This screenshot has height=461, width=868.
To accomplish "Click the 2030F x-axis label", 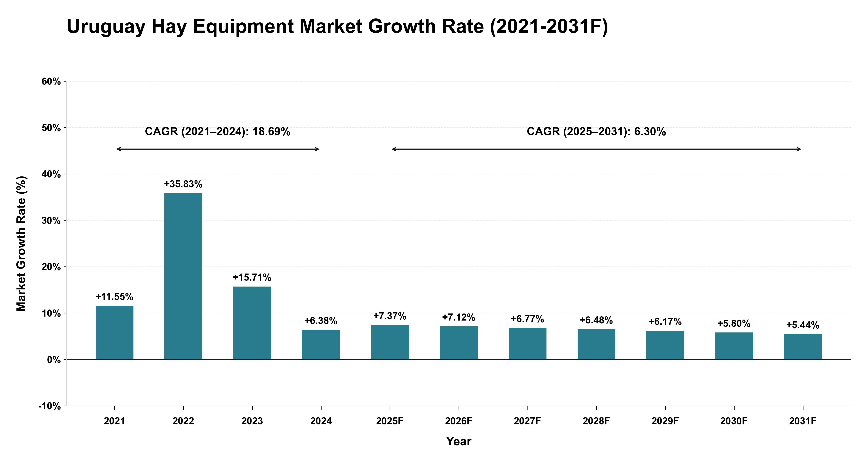I will click(734, 421).
